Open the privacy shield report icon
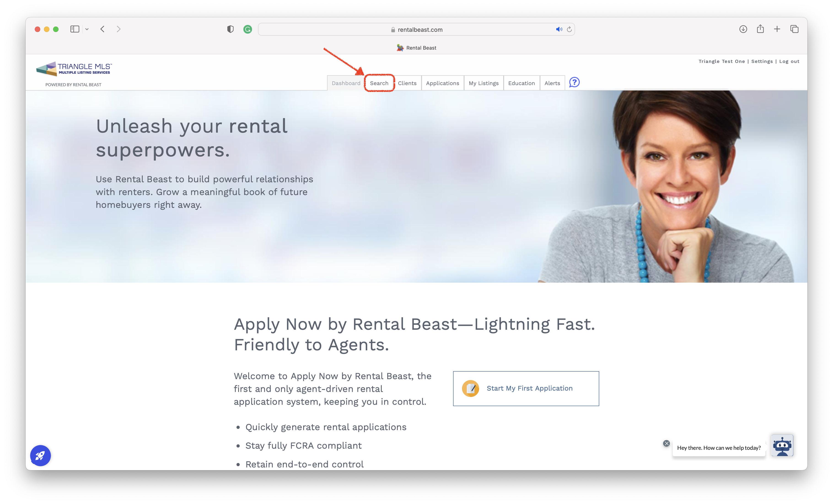The width and height of the screenshot is (833, 504). pos(230,29)
